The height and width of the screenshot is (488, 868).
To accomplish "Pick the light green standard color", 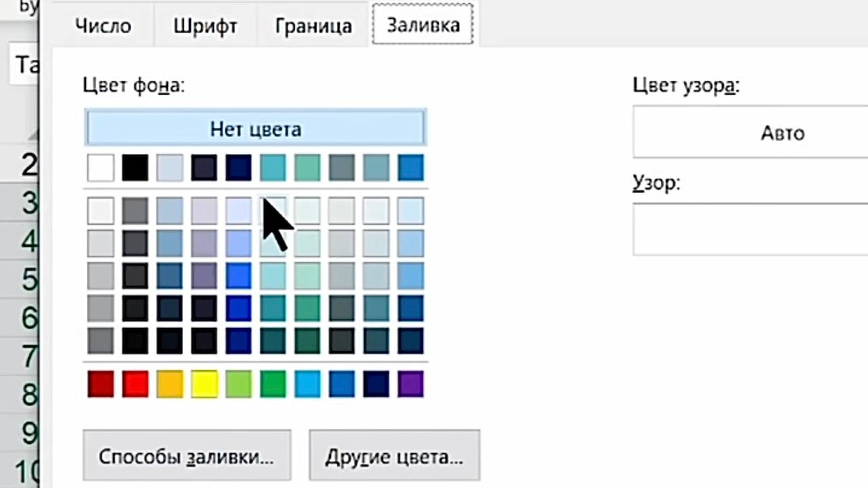I will click(239, 384).
